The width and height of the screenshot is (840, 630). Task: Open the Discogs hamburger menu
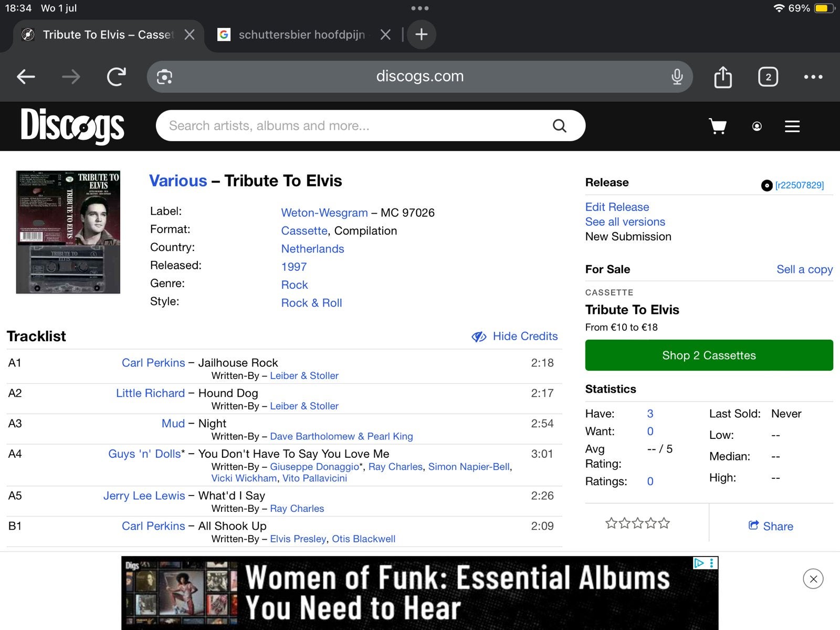pos(792,126)
